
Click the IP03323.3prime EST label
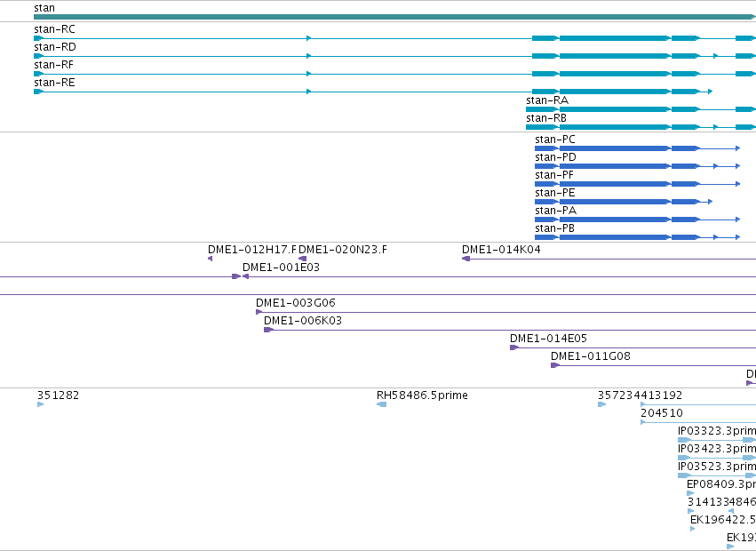pyautogui.click(x=717, y=431)
